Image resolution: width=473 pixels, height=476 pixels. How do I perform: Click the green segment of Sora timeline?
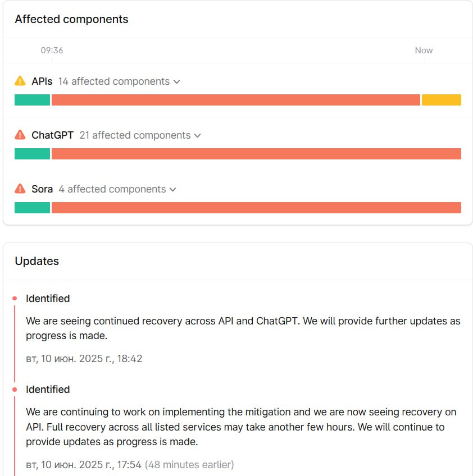point(32,208)
